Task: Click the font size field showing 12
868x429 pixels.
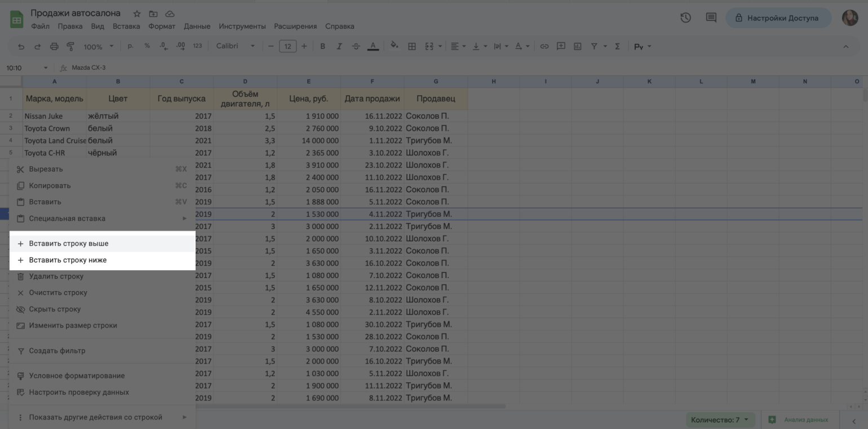Action: click(x=287, y=47)
